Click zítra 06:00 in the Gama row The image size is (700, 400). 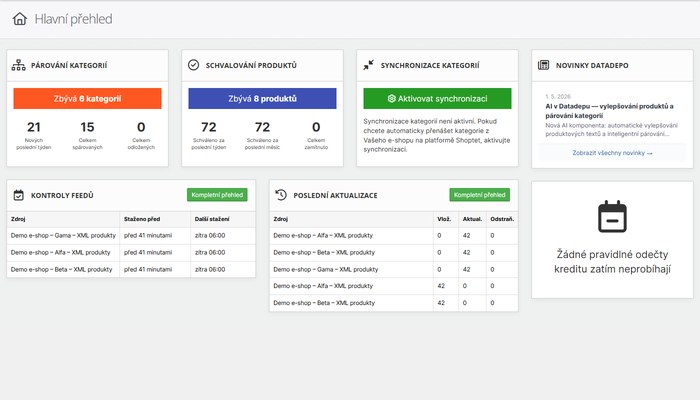pos(210,235)
